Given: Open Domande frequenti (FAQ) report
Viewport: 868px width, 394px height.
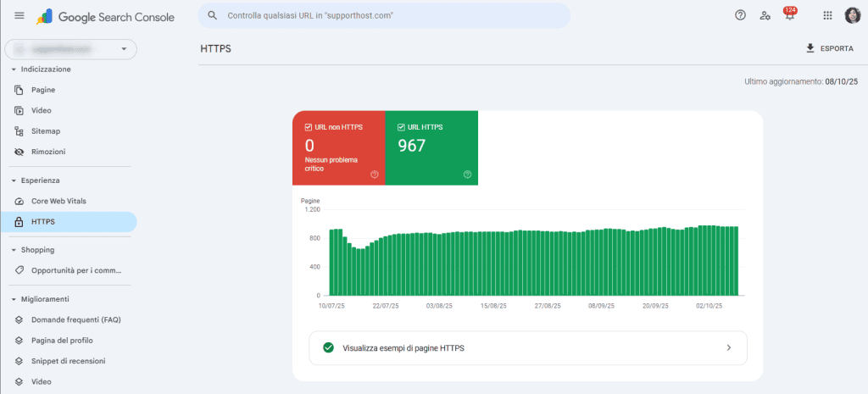Looking at the screenshot, I should [x=69, y=319].
